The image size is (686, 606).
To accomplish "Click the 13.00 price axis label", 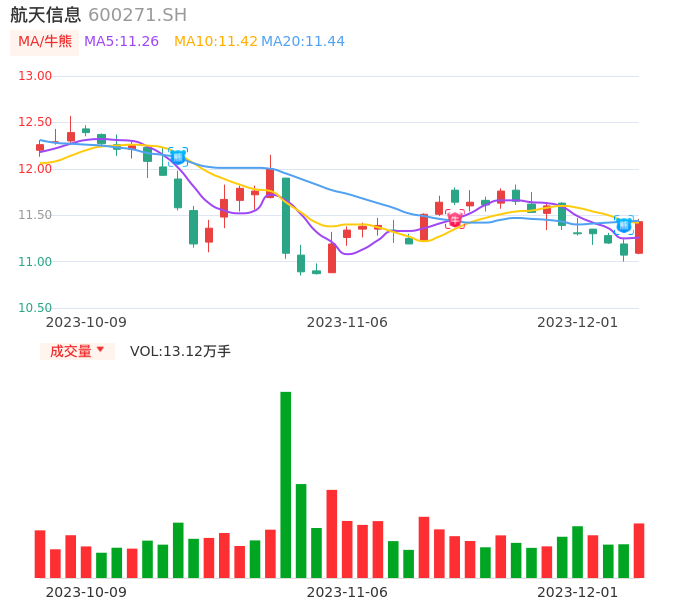I will point(36,76).
